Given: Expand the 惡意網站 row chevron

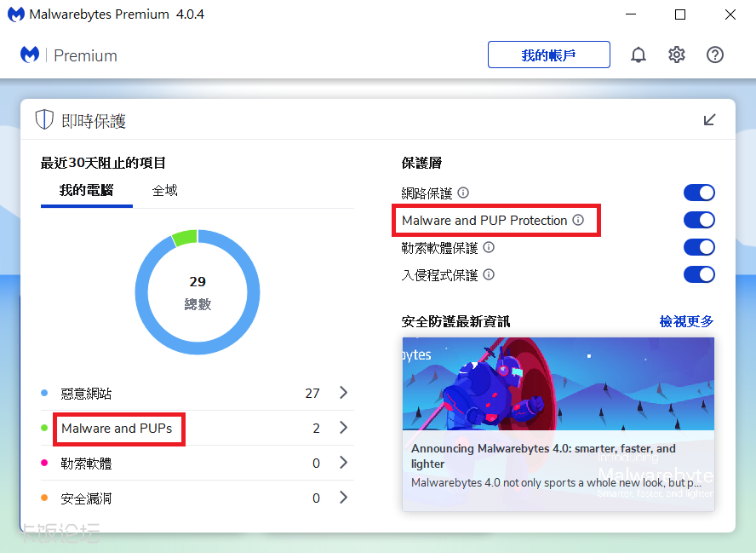Looking at the screenshot, I should pos(343,393).
